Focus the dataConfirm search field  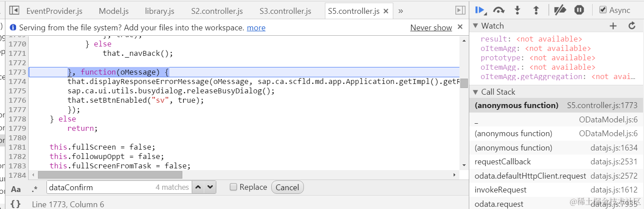tap(119, 187)
